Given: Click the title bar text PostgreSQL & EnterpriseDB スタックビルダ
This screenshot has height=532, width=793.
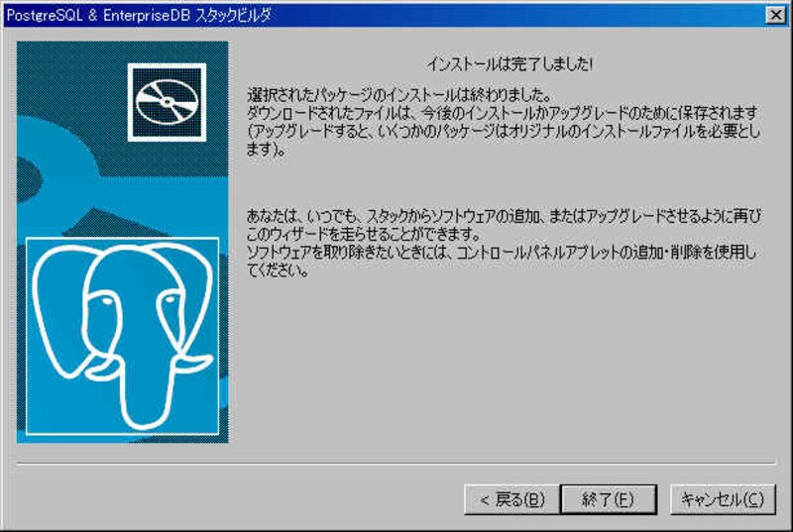Looking at the screenshot, I should (139, 15).
